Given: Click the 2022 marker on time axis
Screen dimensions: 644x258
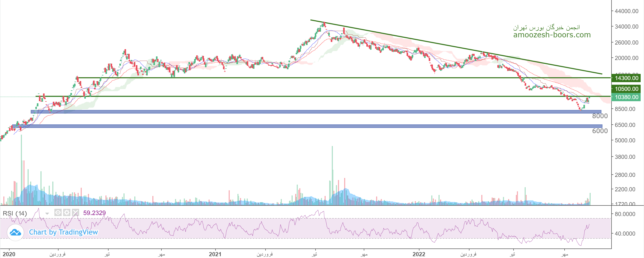Looking at the screenshot, I should [x=419, y=254].
